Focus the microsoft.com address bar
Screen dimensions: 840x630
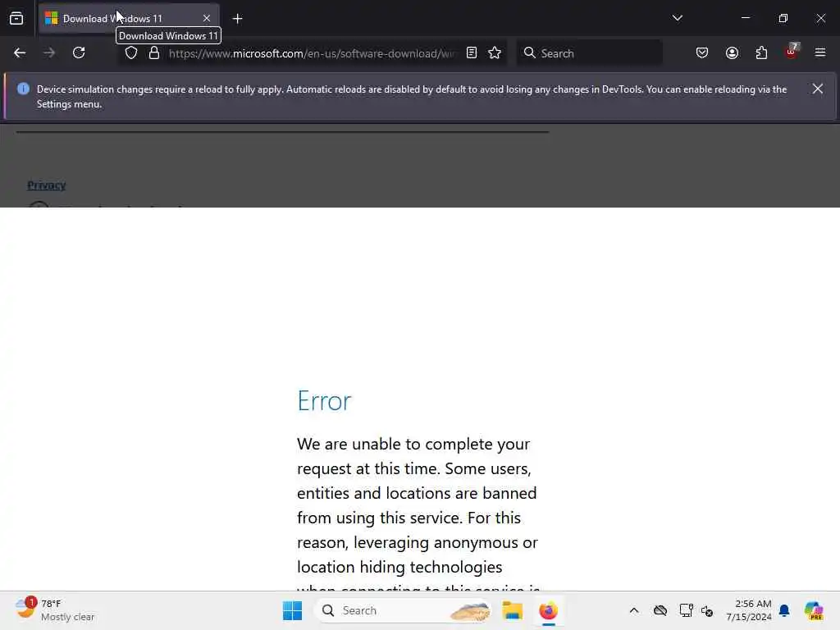(x=312, y=53)
